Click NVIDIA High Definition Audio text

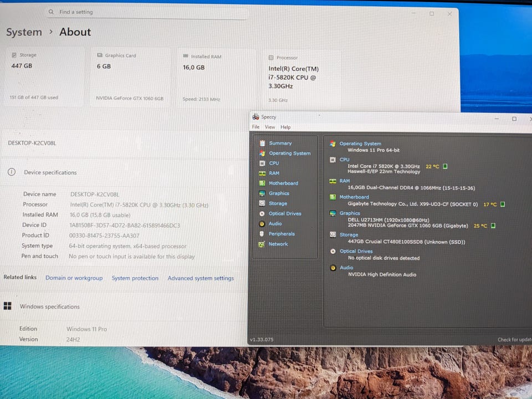(382, 274)
